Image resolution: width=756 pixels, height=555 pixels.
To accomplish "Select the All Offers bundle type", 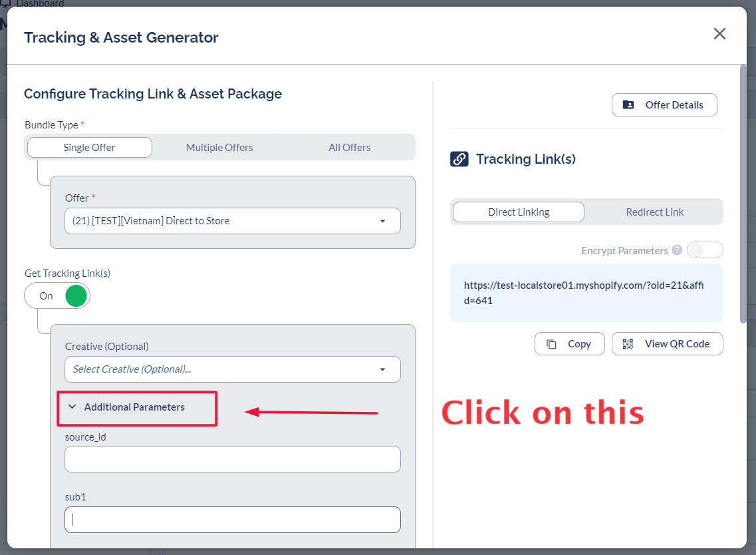I will (349, 148).
